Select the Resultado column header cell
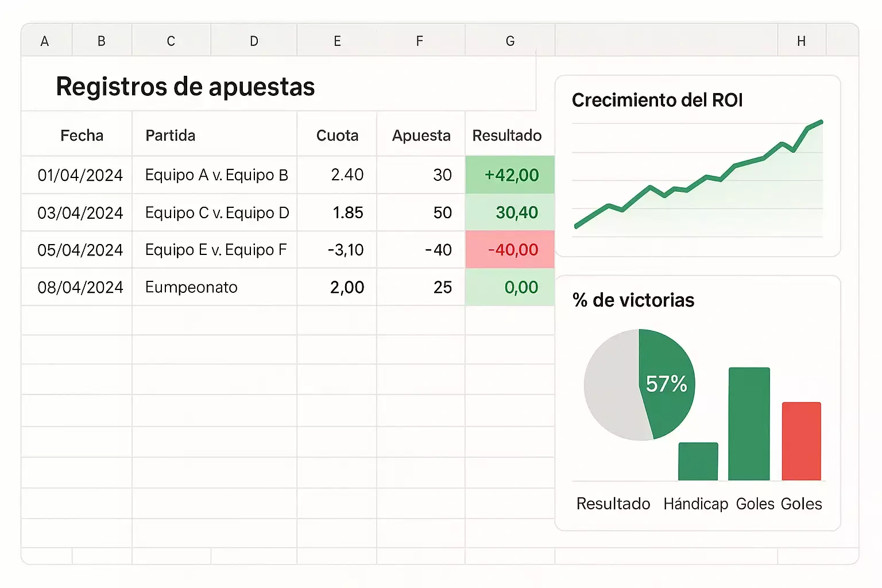882x588 pixels. (507, 136)
